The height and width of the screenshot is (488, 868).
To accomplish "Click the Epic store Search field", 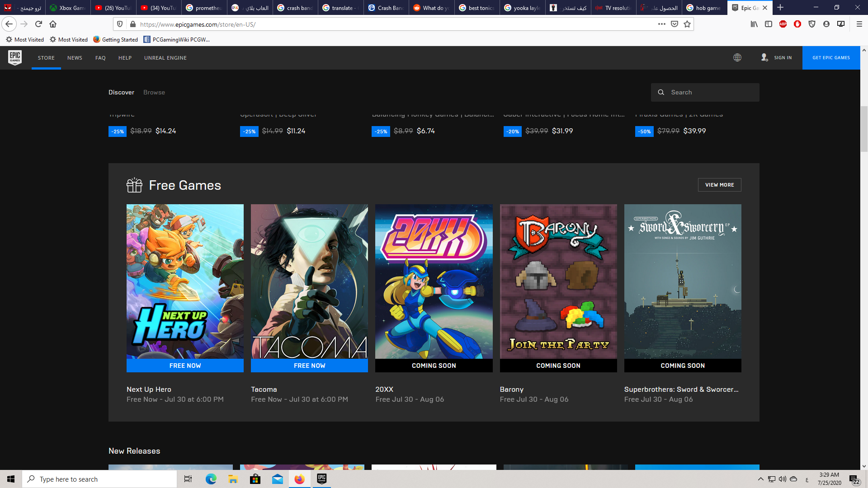I will pos(705,92).
